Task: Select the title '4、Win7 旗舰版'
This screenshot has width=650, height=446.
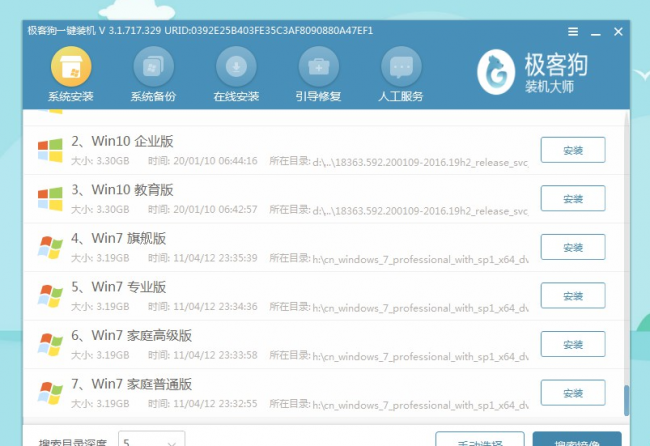Action: (x=119, y=238)
